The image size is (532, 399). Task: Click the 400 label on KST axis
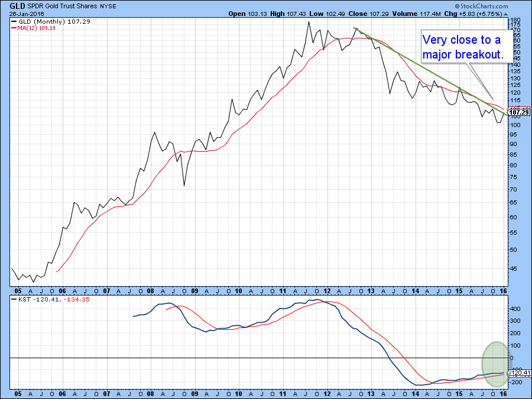(515, 309)
